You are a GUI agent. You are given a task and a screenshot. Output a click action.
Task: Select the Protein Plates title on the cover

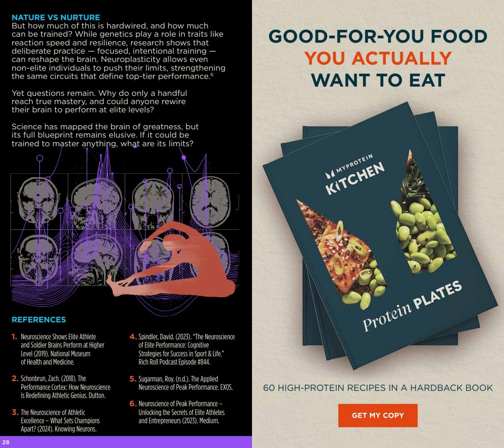pyautogui.click(x=412, y=306)
